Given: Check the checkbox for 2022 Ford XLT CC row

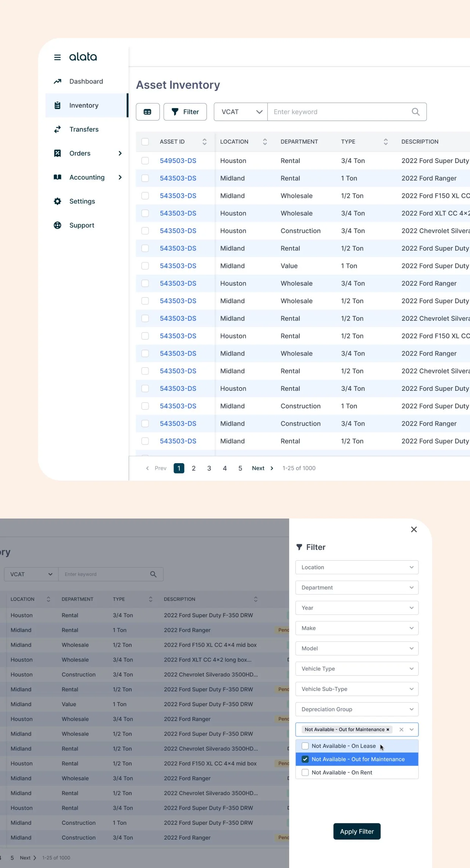Looking at the screenshot, I should coord(145,213).
